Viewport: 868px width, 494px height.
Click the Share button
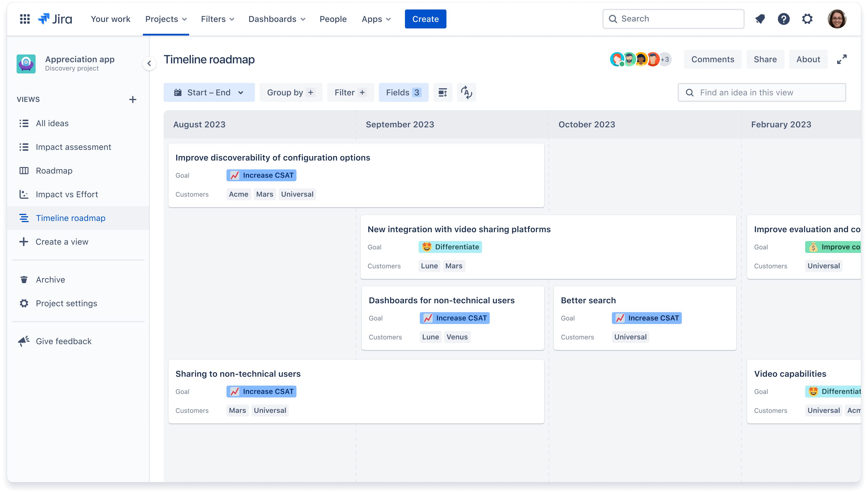tap(765, 59)
